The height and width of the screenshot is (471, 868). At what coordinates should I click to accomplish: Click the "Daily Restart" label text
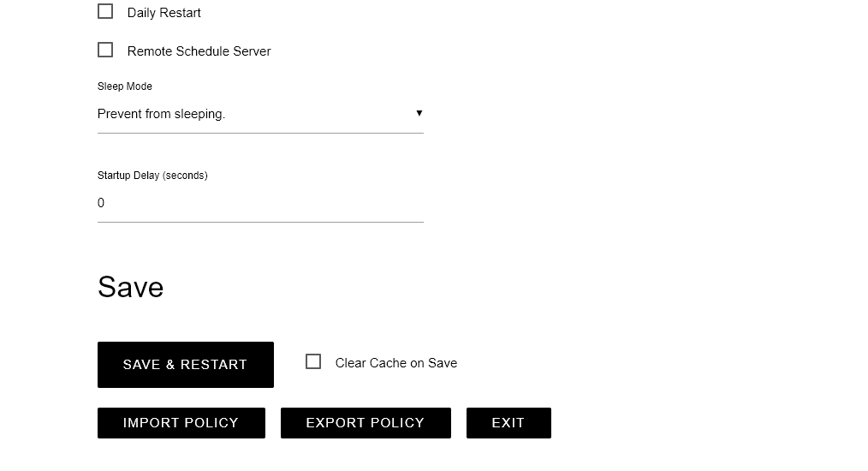click(164, 13)
